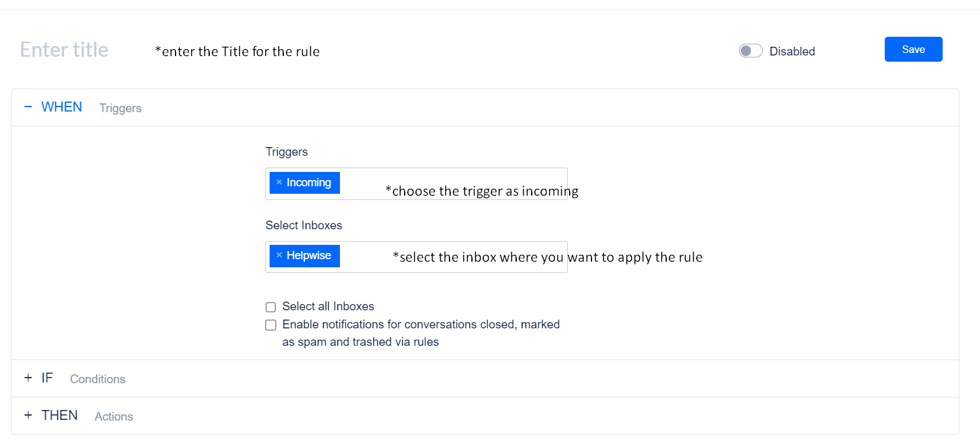
Task: Collapse the WHEN section using the minus icon
Action: 28,107
